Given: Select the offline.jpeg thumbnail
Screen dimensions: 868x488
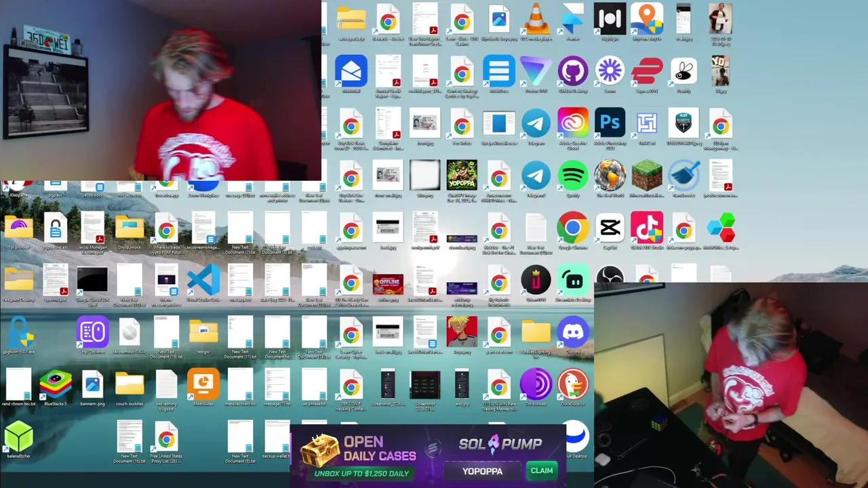Looking at the screenshot, I should (388, 283).
